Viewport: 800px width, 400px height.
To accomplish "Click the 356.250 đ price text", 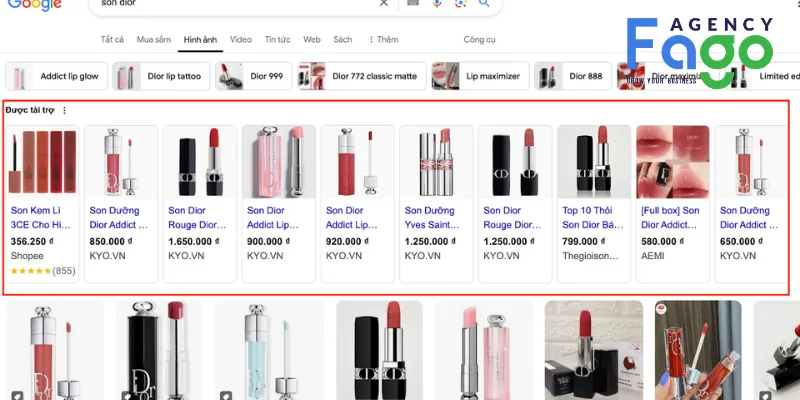I will pyautogui.click(x=32, y=241).
